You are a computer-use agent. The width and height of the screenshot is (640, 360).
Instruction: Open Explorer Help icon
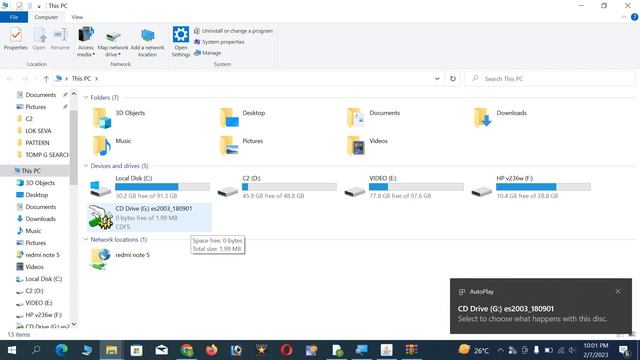click(634, 17)
